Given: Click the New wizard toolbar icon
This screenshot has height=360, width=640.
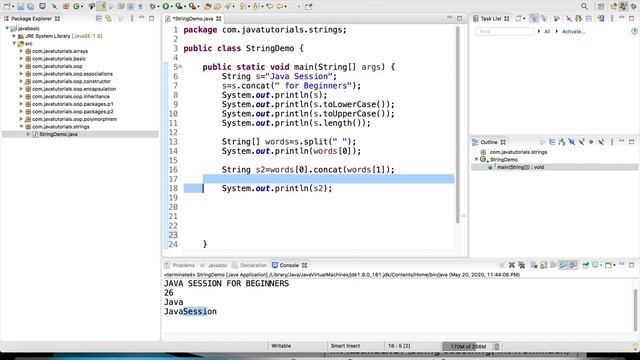Looking at the screenshot, I should (x=7, y=6).
